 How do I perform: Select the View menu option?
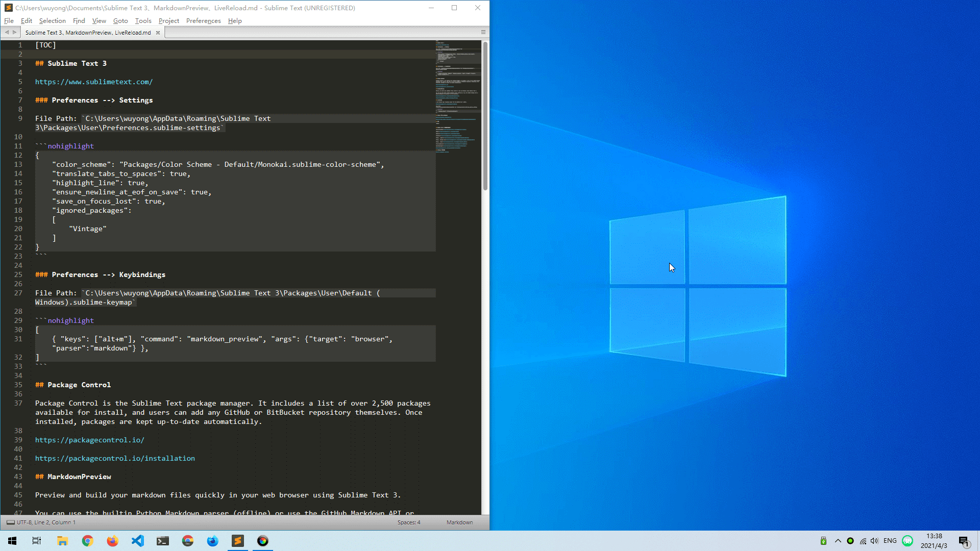point(99,20)
